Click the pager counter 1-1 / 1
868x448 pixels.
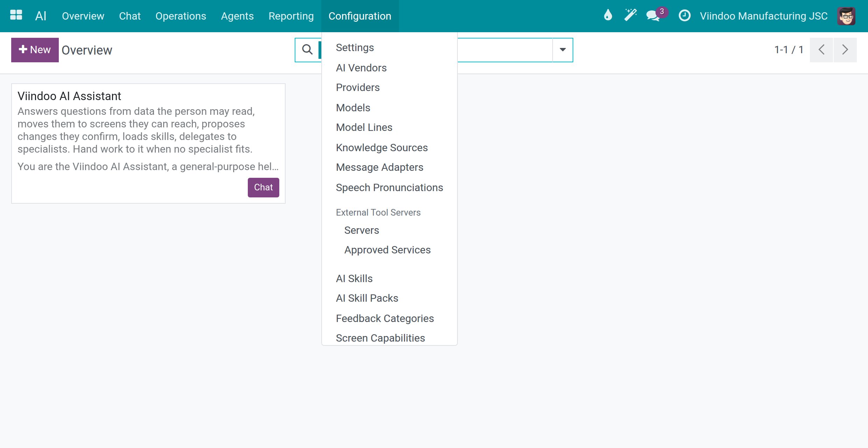[x=789, y=50]
